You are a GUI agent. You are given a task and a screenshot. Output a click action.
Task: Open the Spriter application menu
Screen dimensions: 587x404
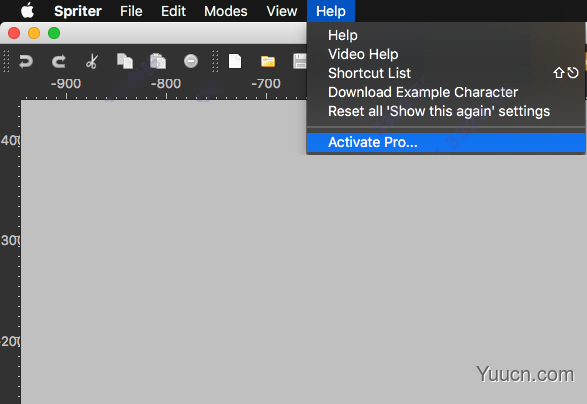pos(78,11)
